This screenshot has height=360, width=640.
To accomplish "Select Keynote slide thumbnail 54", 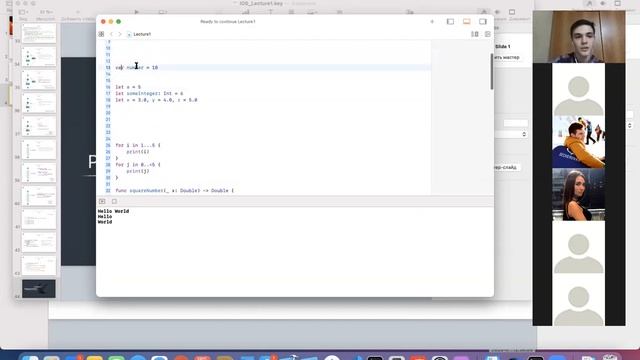I will (x=39, y=56).
